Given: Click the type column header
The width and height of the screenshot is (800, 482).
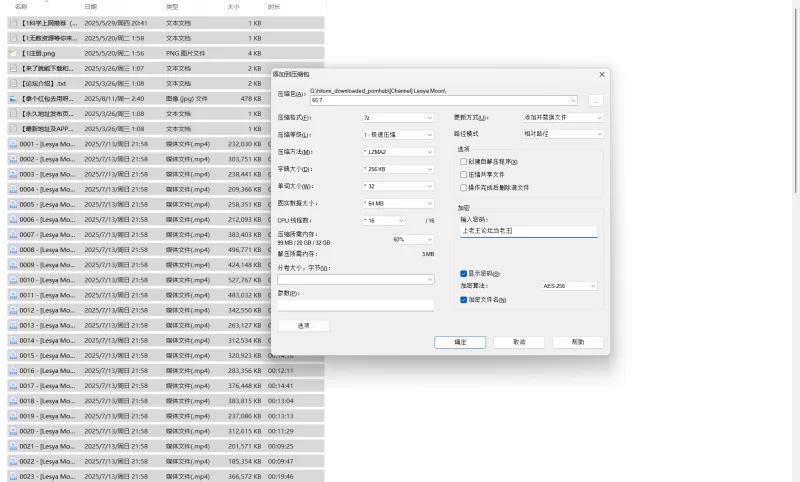Looking at the screenshot, I should coord(172,7).
